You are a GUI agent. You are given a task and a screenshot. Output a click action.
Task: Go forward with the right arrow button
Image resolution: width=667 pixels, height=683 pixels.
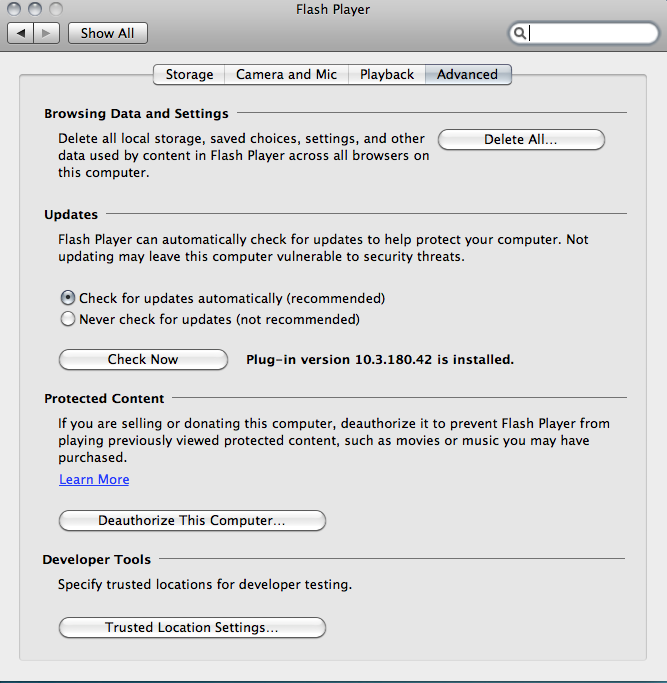(47, 33)
